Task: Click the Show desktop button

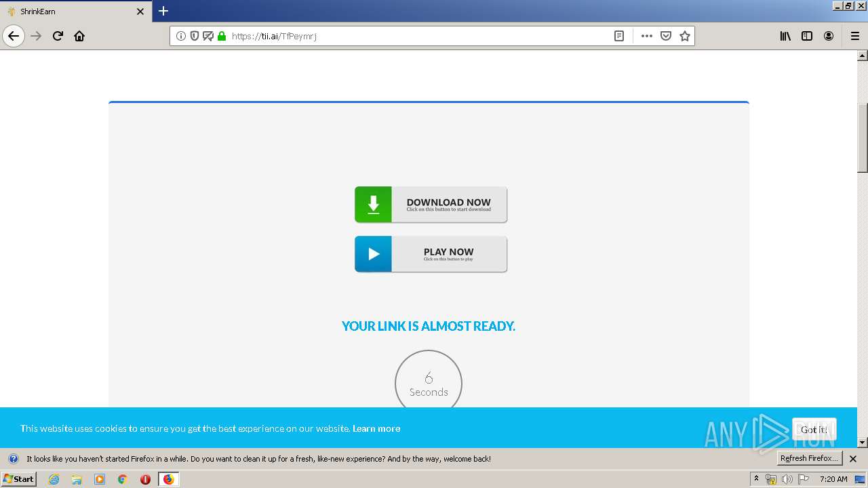Action: [x=860, y=479]
